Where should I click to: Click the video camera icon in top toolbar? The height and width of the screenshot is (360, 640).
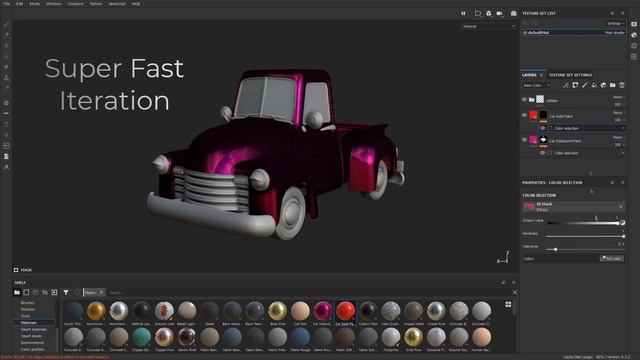pyautogui.click(x=500, y=13)
